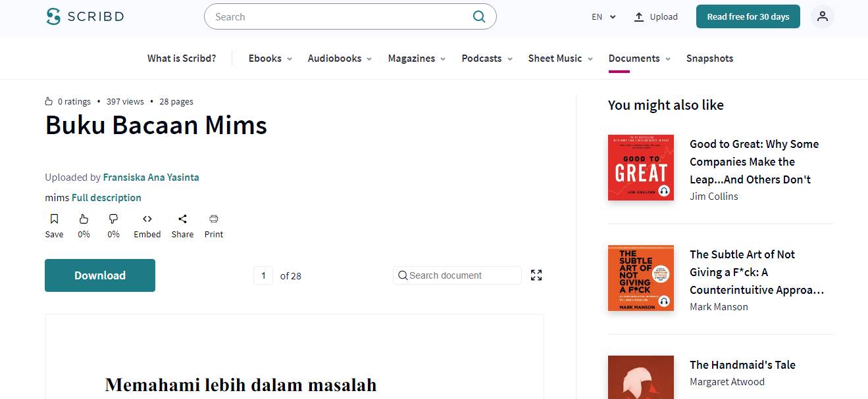Screen dimensions: 868x399
Task: Save this document using the bookmark icon
Action: coord(54,218)
